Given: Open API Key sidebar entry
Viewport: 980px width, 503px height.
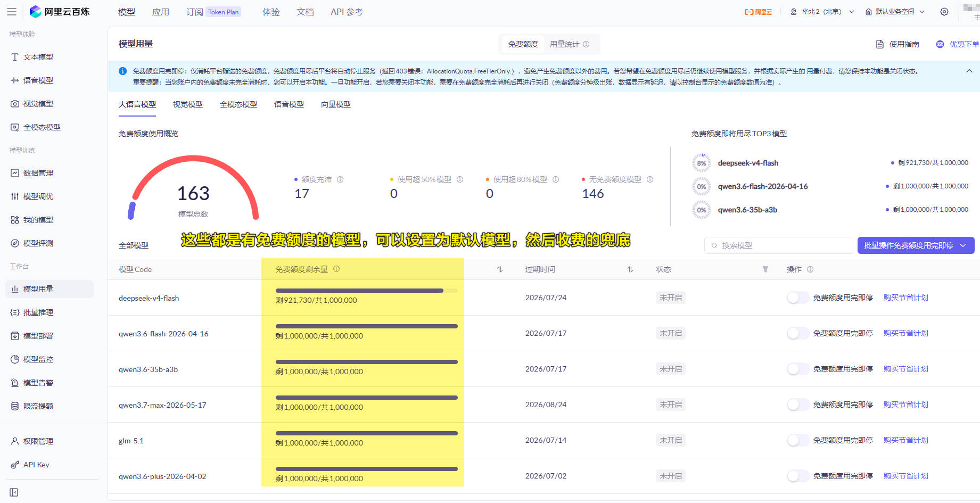Looking at the screenshot, I should (x=36, y=465).
